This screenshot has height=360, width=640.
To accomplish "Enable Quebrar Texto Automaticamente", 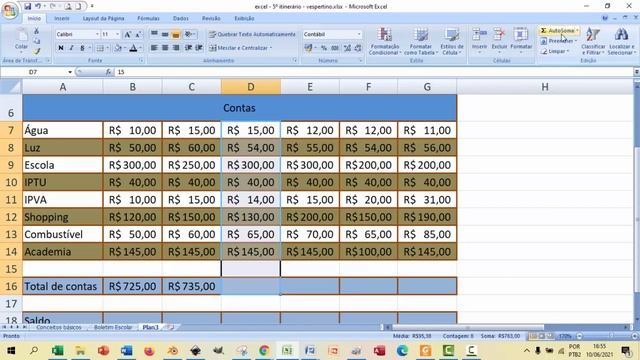I will [252, 34].
